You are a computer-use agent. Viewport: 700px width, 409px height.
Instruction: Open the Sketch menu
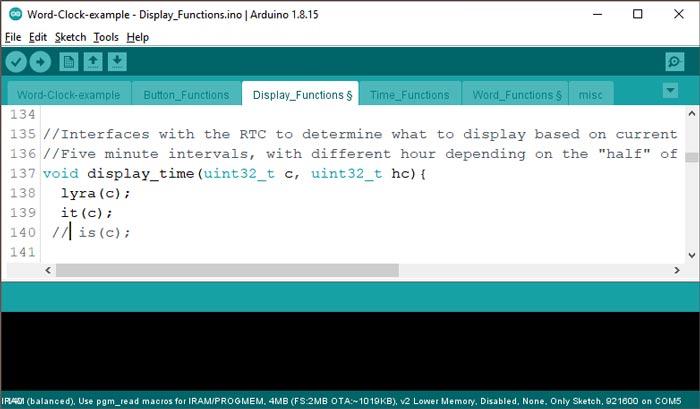point(70,37)
